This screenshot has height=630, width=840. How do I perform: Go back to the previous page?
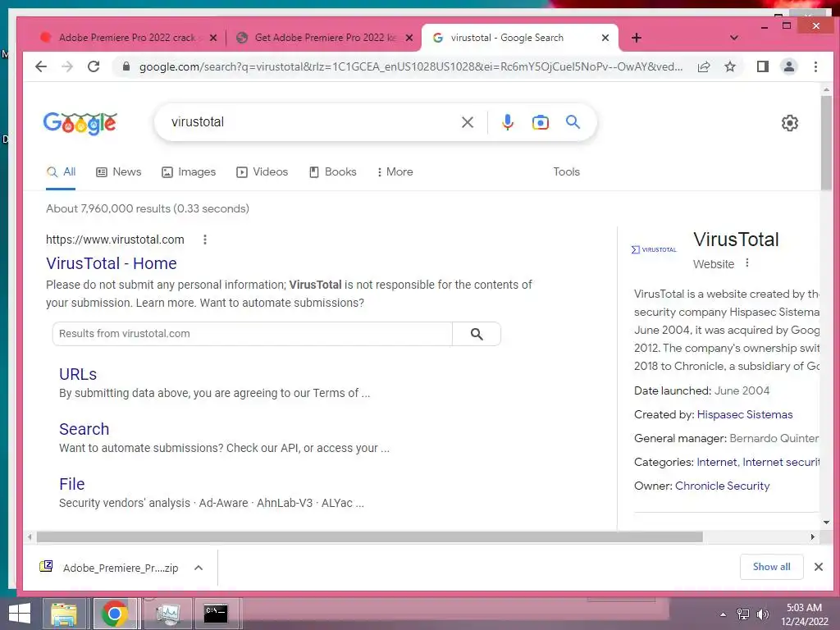coord(41,66)
